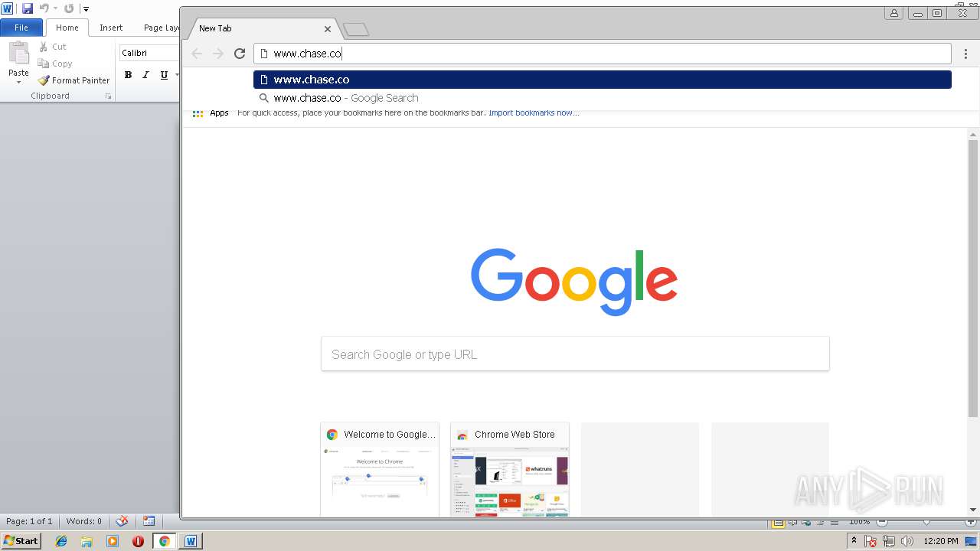Open the Undo history dropdown arrow in Word
The image size is (980, 551).
[55, 9]
